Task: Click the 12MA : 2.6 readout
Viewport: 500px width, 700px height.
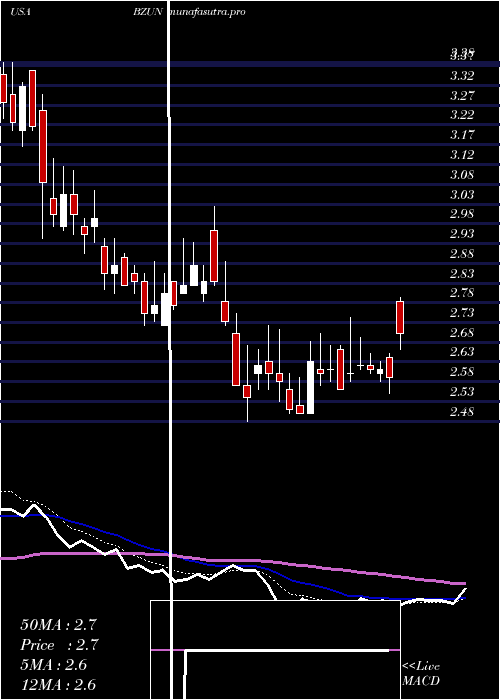Action: click(58, 684)
